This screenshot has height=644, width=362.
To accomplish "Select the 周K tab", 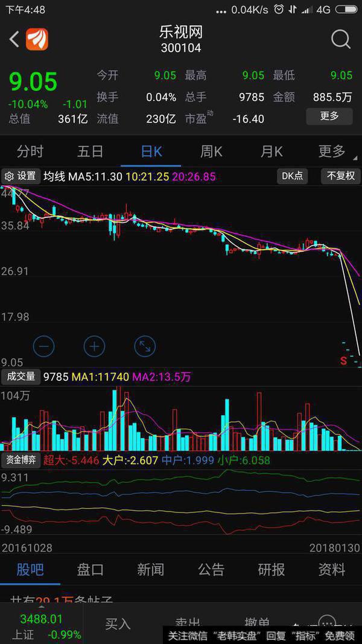I will (211, 151).
